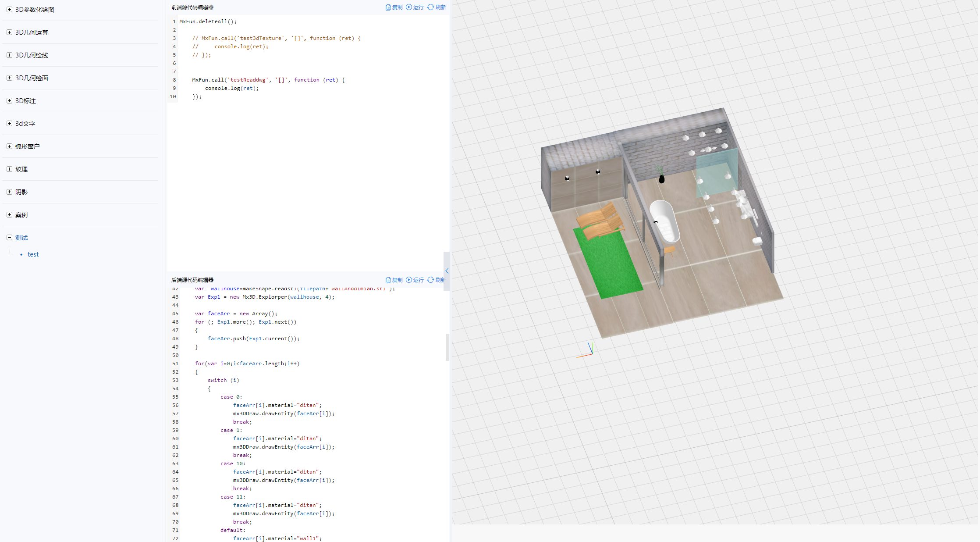Click console.log(ret); on line 9
This screenshot has width=980, height=542.
[x=232, y=88]
